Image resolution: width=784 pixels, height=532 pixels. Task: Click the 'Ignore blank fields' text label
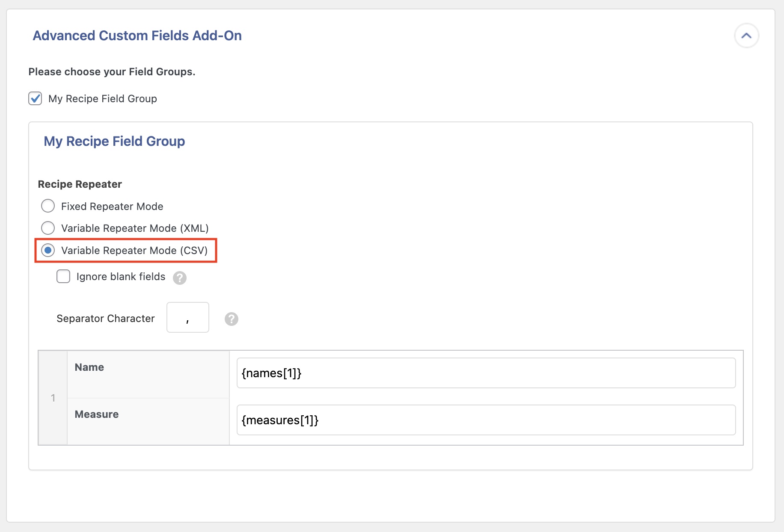(121, 277)
